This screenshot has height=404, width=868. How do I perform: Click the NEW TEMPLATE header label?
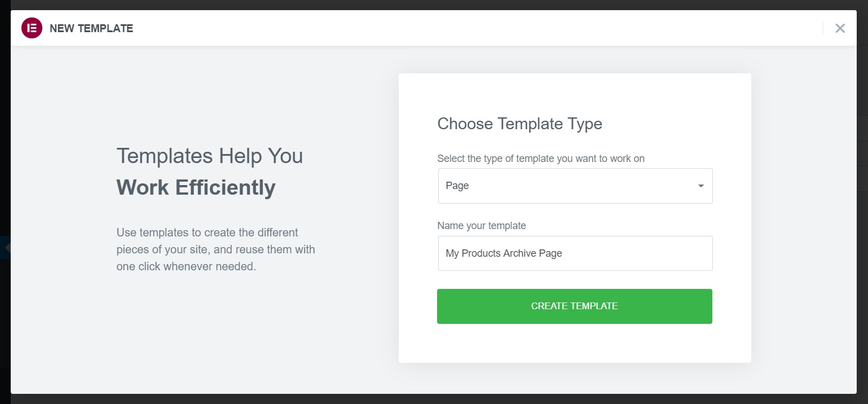[91, 28]
